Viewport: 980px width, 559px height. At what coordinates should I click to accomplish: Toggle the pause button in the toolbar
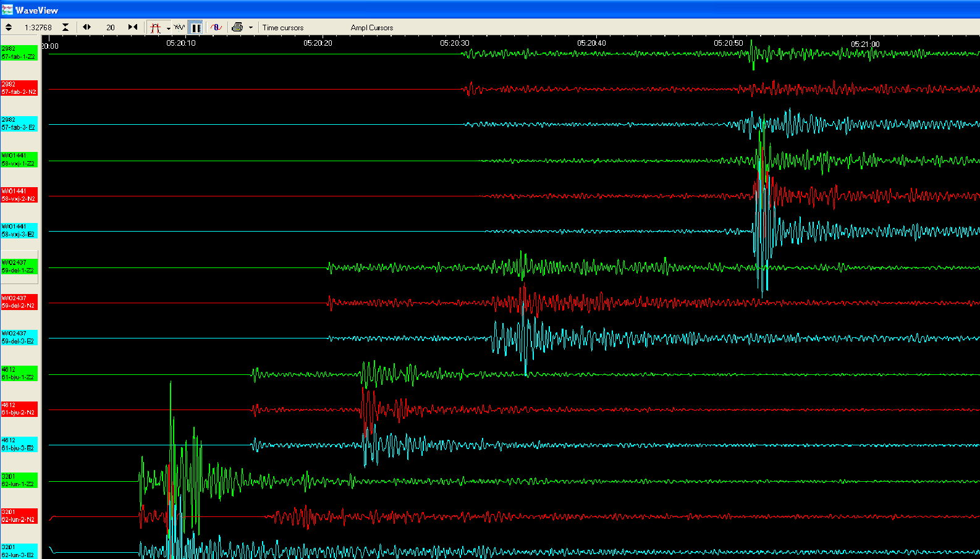pos(195,28)
